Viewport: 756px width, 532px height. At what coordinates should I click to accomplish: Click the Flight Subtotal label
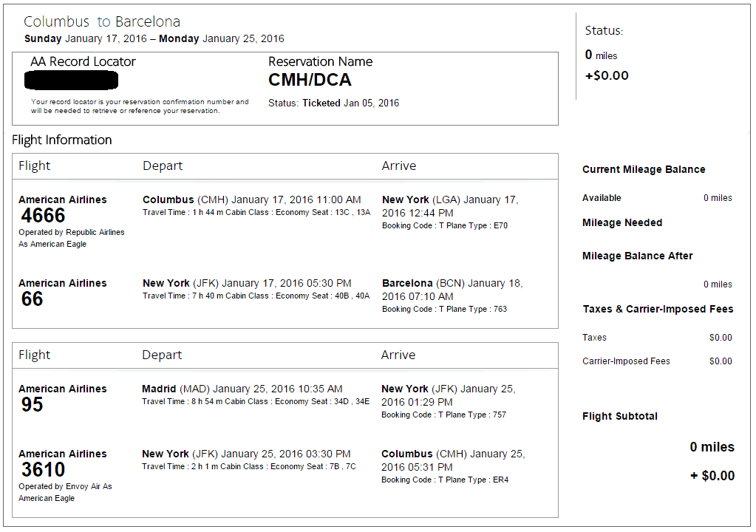point(619,416)
